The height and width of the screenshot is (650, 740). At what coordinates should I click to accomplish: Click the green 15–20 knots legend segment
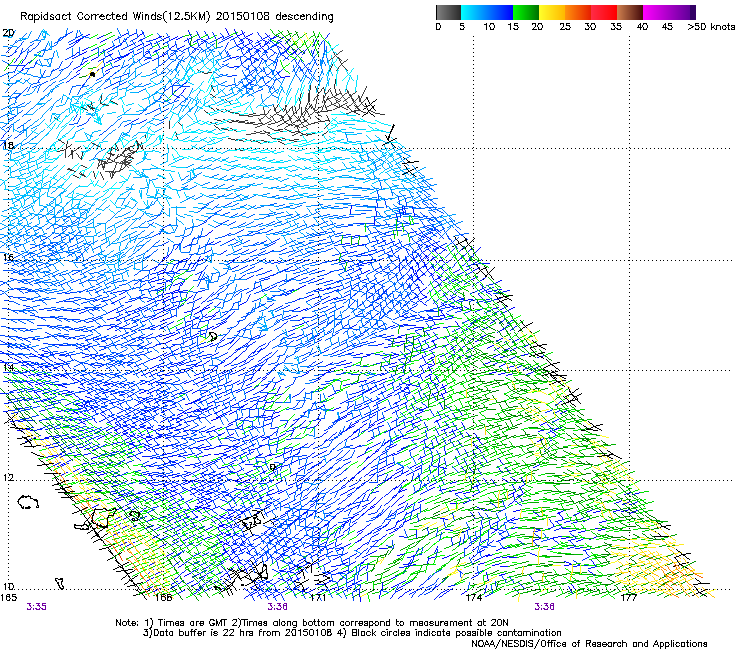pyautogui.click(x=526, y=12)
